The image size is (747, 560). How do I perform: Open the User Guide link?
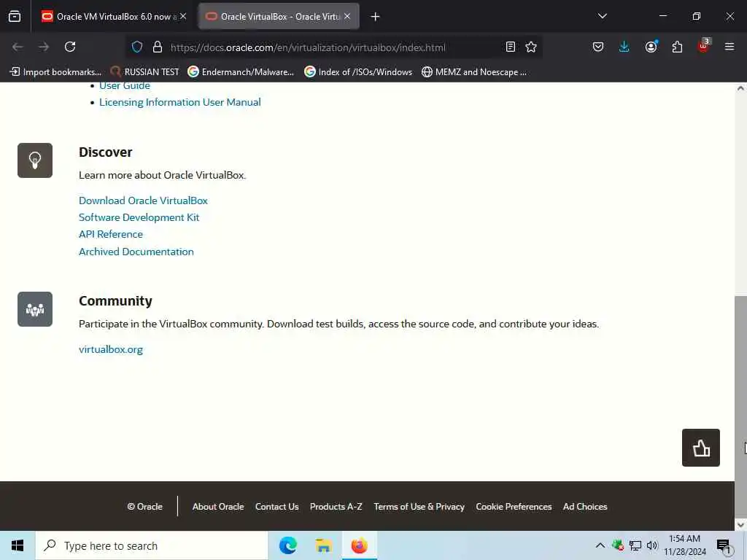tap(124, 86)
